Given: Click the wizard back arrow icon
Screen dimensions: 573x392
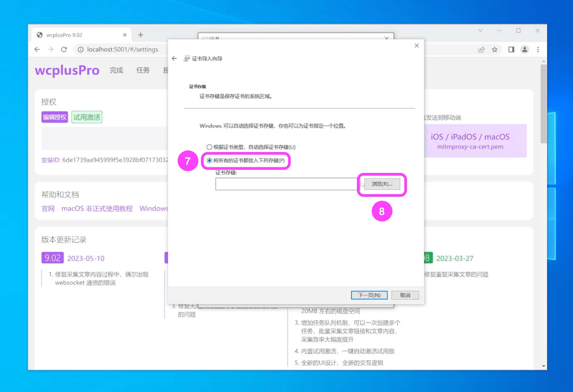Looking at the screenshot, I should [x=174, y=59].
